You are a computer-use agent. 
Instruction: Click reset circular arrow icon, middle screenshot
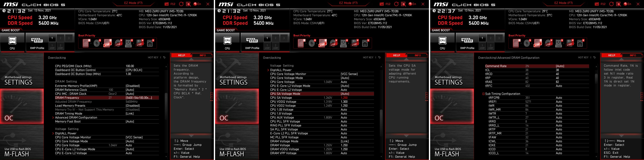click(396, 4)
